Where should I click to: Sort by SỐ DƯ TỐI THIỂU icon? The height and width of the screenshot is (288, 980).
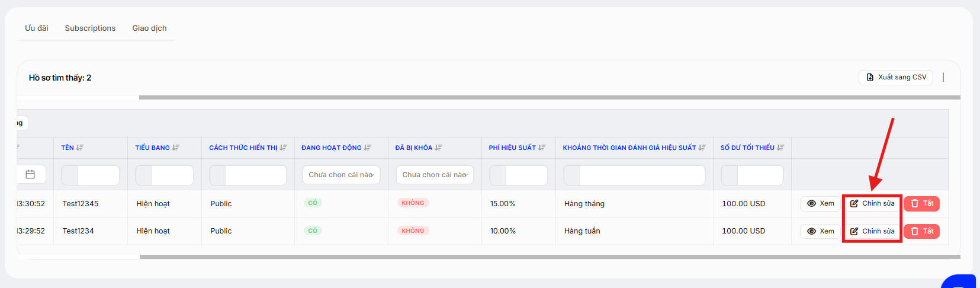tap(780, 148)
